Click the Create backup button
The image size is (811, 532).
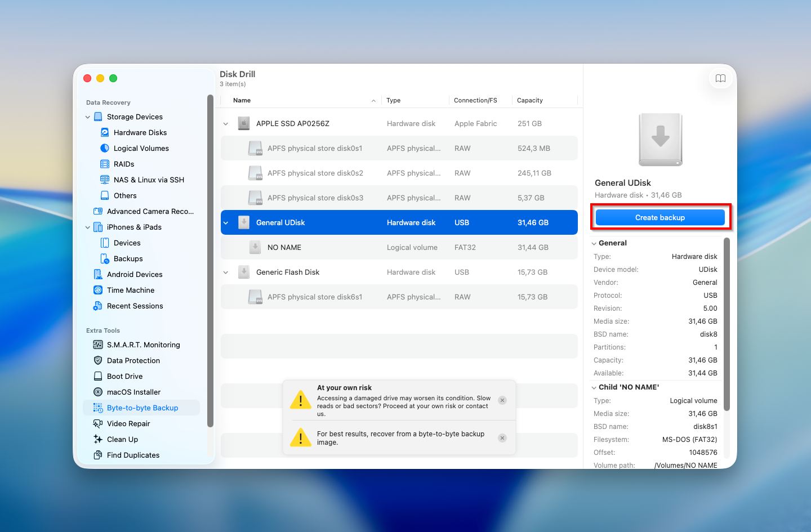click(660, 217)
